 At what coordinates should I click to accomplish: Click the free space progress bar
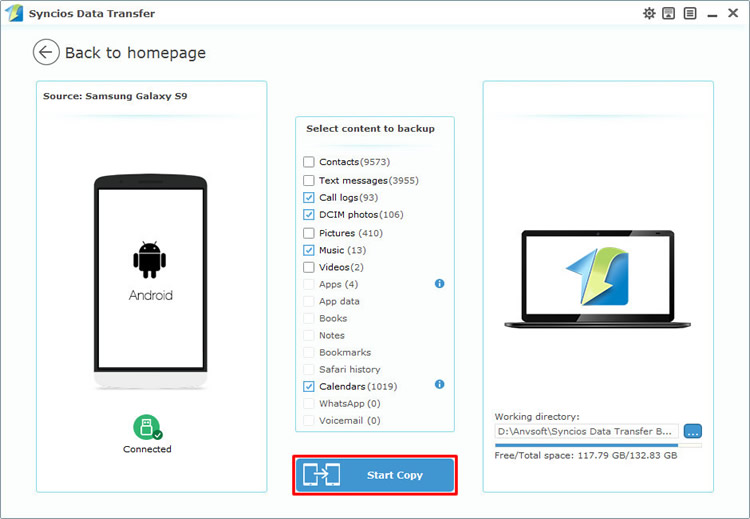(598, 445)
